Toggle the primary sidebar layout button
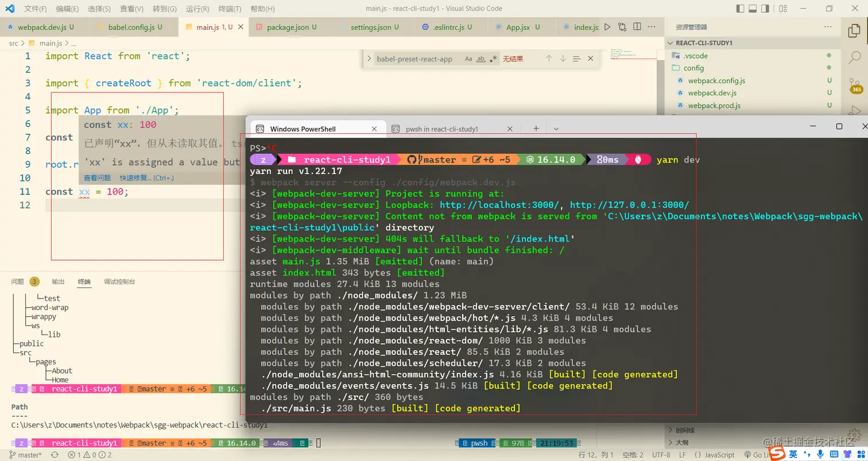Screen dimensions: 868x461 coord(740,9)
